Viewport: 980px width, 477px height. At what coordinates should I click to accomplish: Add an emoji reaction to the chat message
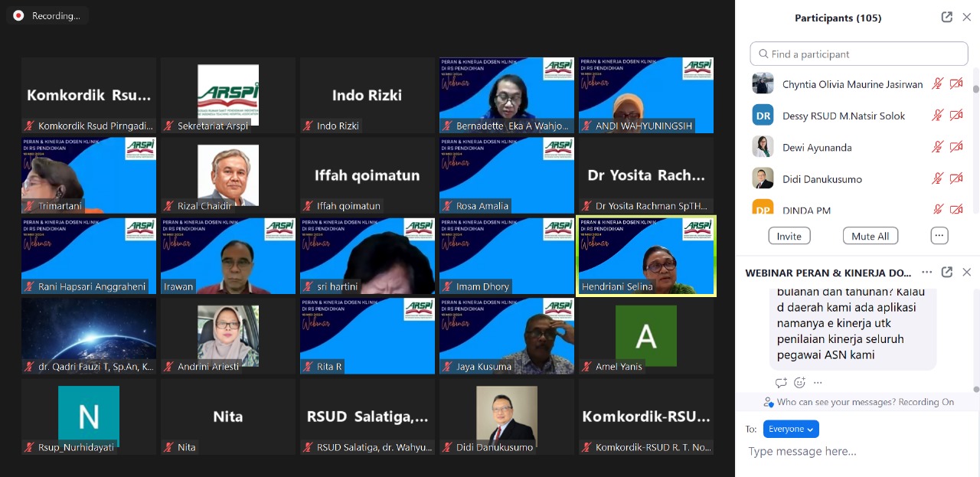tap(799, 383)
